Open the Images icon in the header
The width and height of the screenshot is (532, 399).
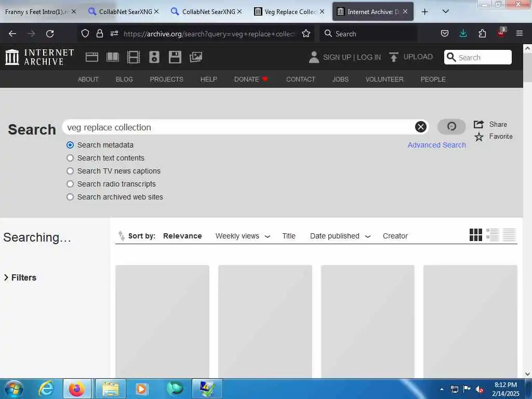coord(196,57)
